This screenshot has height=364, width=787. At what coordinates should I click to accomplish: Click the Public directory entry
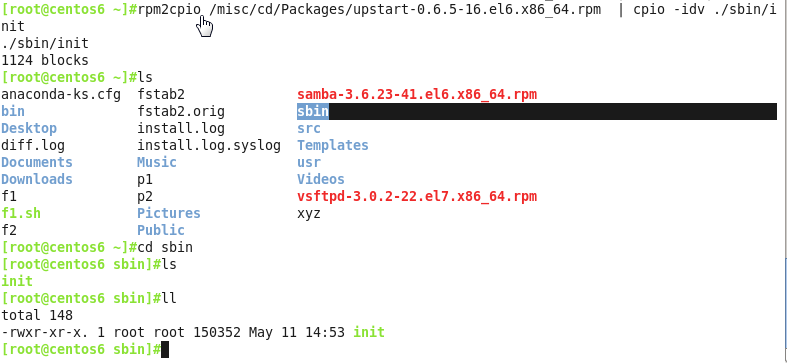(x=161, y=230)
